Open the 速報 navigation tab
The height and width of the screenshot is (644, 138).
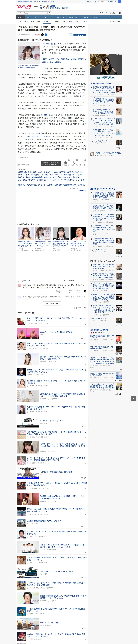pos(28,17)
